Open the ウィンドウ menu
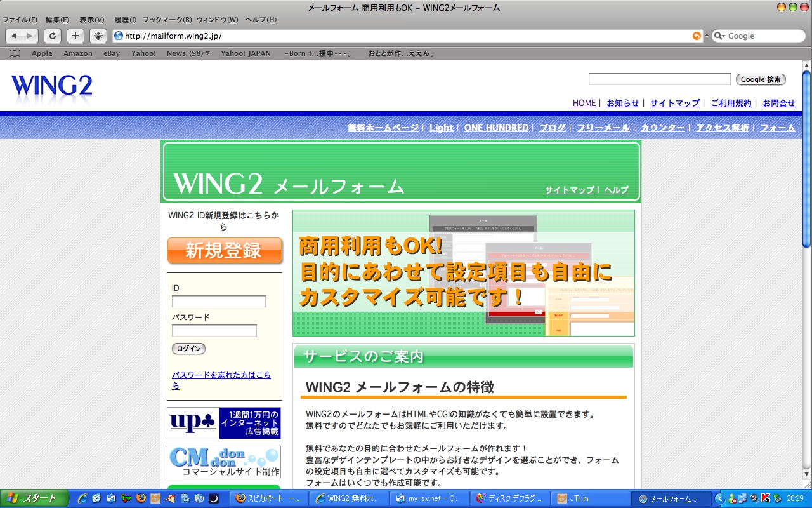The width and height of the screenshot is (812, 508). point(217,20)
